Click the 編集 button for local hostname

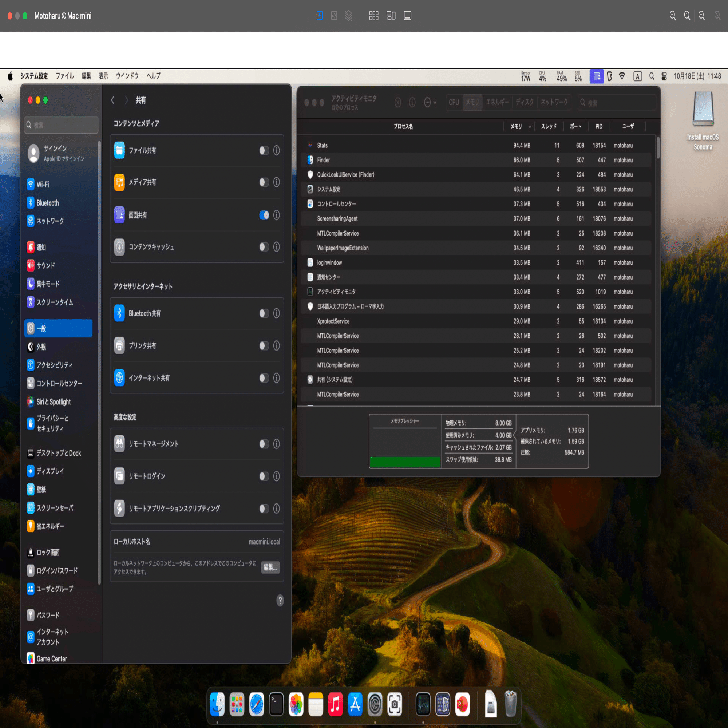270,567
